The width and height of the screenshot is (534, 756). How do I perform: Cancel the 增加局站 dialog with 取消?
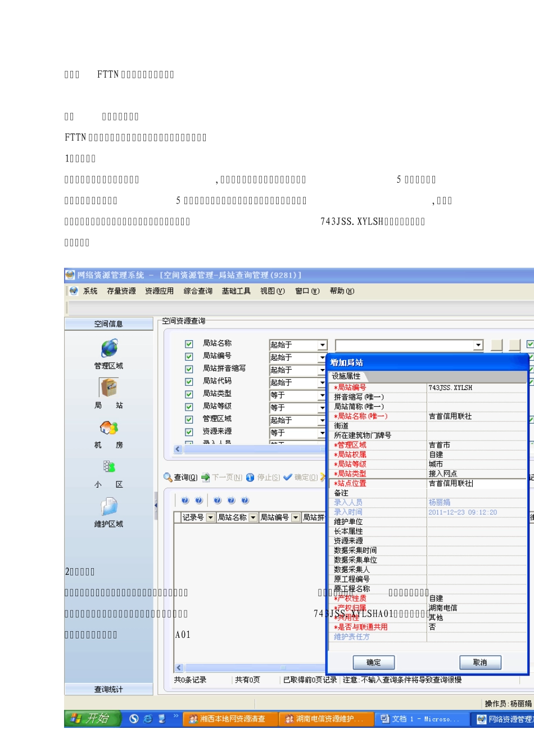pyautogui.click(x=480, y=663)
